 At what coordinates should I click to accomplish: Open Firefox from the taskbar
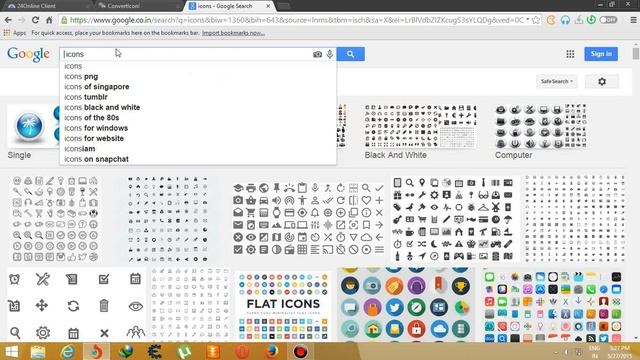click(271, 351)
